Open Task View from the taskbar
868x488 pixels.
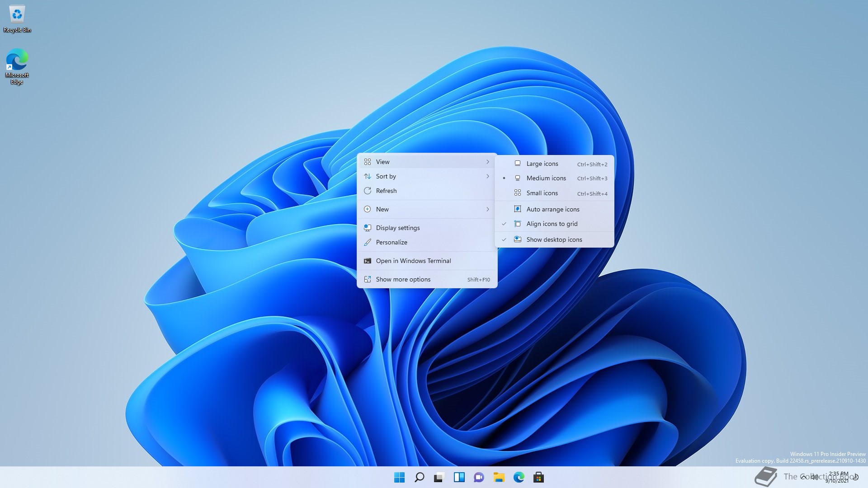[439, 477]
